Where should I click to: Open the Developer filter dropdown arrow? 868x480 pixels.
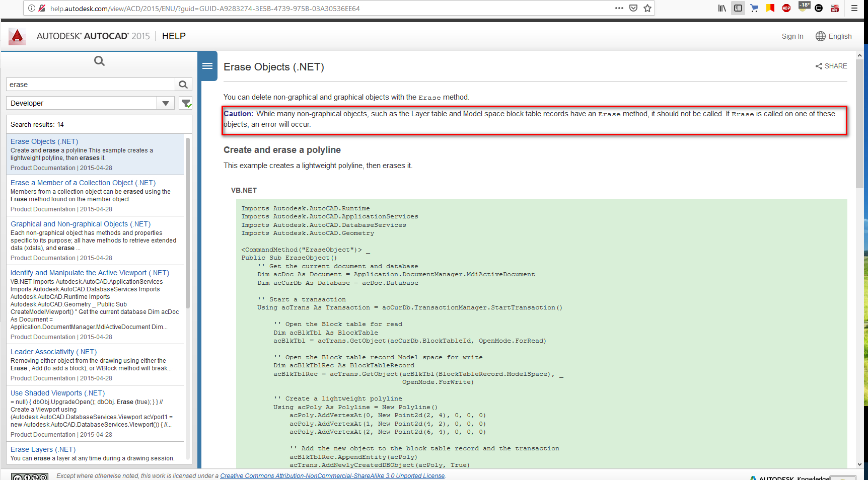pos(166,103)
